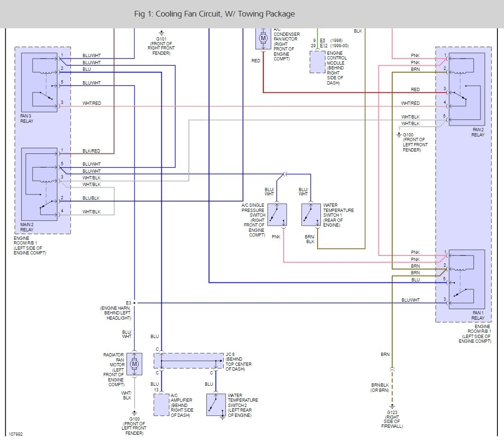Click WHT/RED label near Fan 3 Relay
Image resolution: width=504 pixels, height=440 pixels.
coord(92,103)
